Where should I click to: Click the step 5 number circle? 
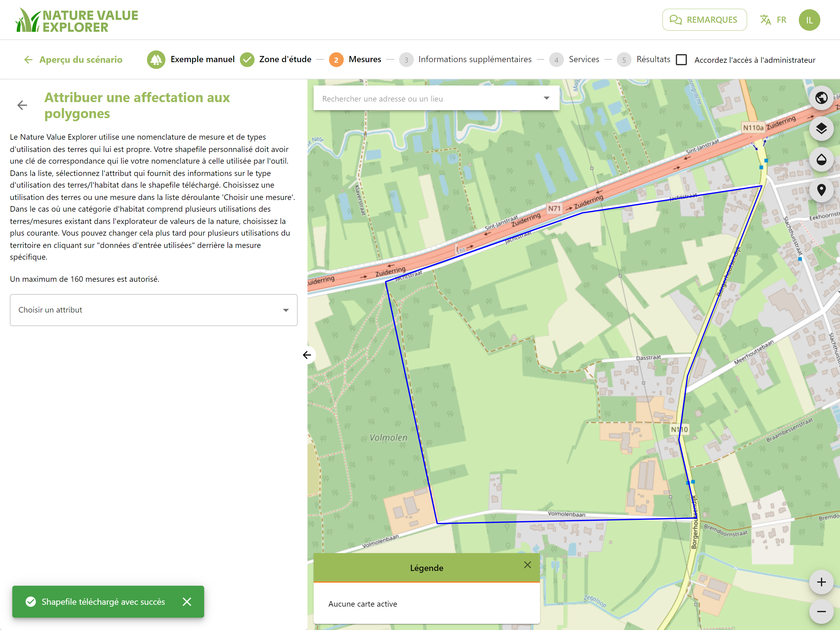[624, 60]
